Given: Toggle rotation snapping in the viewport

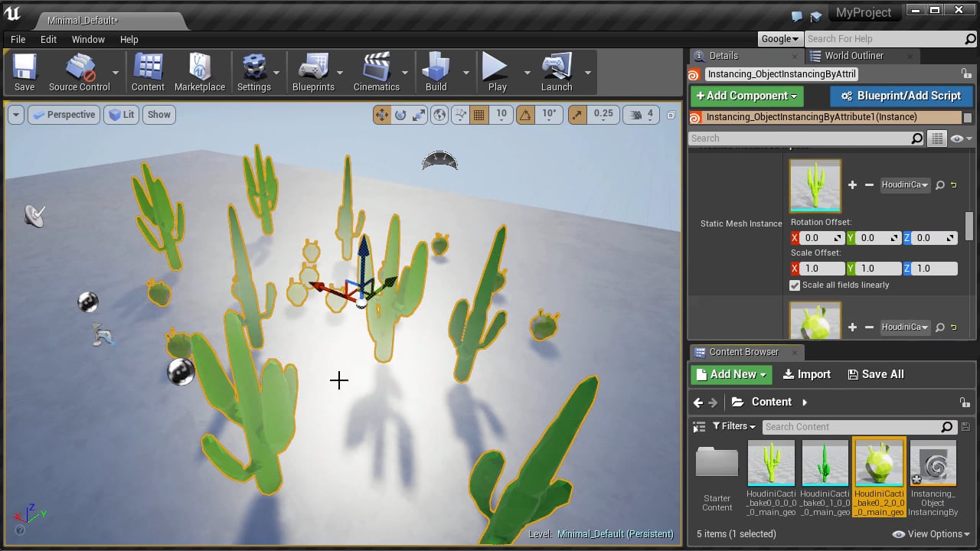Looking at the screenshot, I should point(525,115).
